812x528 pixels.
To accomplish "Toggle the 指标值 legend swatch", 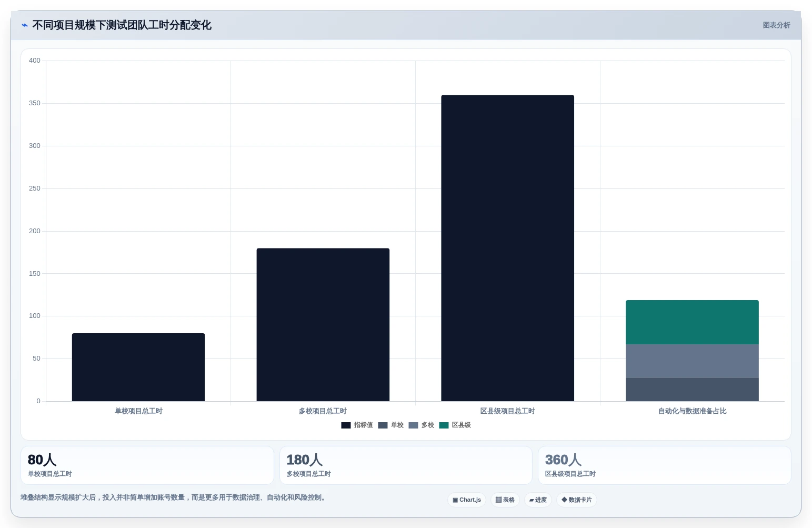I will 346,425.
